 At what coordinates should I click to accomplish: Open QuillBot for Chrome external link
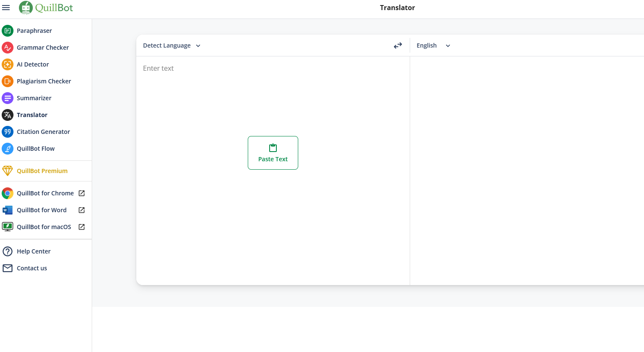tap(45, 193)
